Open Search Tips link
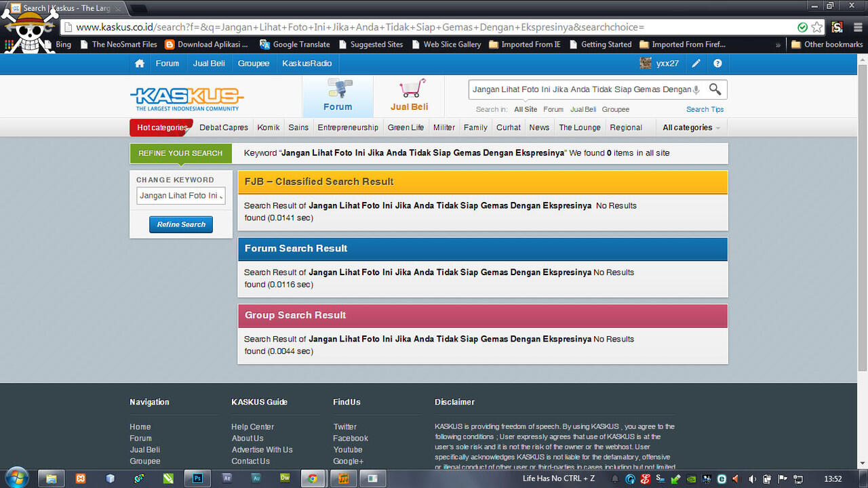The image size is (868, 488). point(705,109)
